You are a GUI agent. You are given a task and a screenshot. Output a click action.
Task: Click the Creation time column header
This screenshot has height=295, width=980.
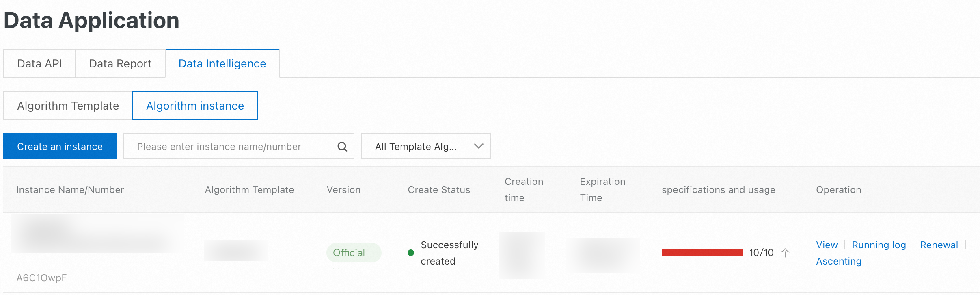coord(524,190)
